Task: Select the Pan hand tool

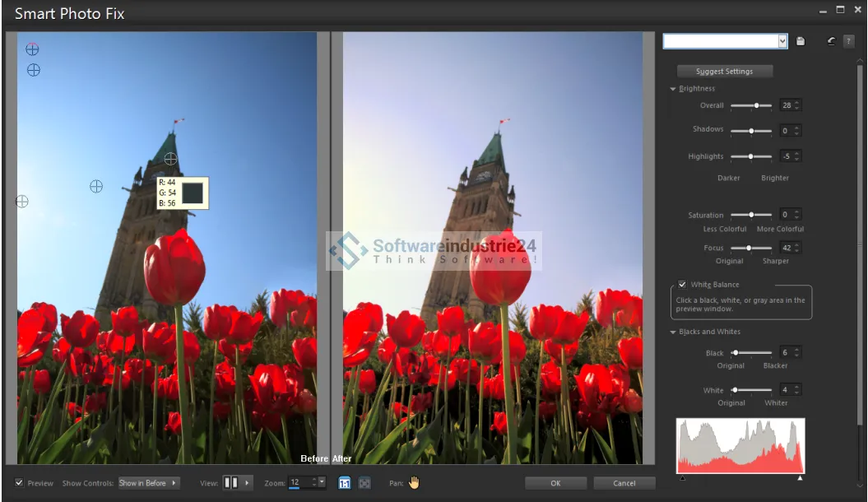Action: coord(414,482)
